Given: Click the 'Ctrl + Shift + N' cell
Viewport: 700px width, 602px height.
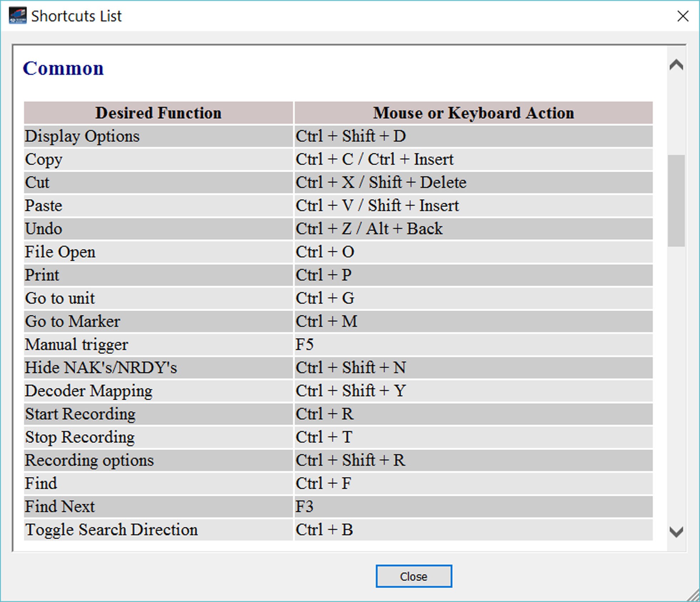Looking at the screenshot, I should point(473,368).
